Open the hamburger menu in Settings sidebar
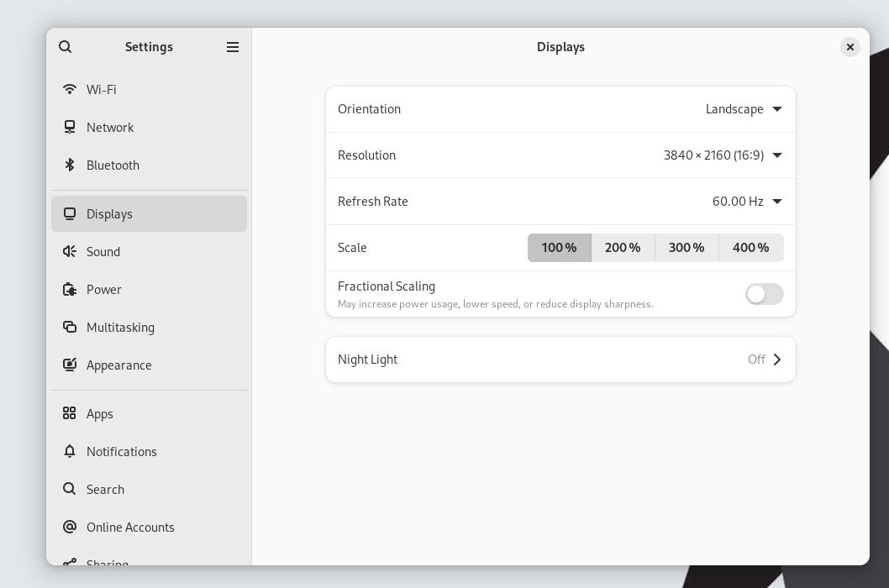889x588 pixels. click(x=233, y=47)
